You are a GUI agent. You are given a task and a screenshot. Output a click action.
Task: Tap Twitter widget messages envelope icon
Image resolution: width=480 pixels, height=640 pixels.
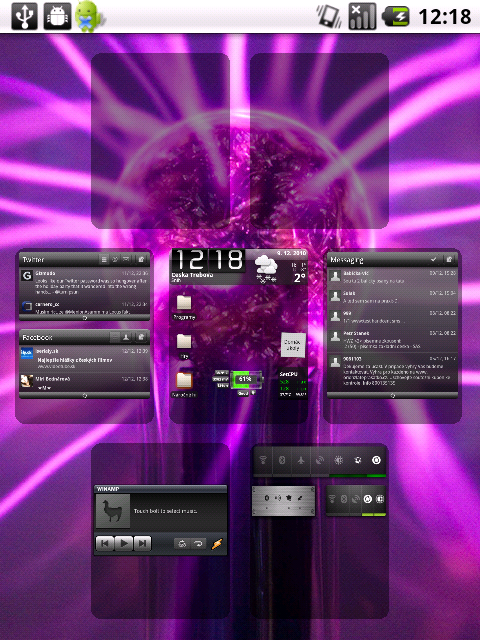point(127,259)
